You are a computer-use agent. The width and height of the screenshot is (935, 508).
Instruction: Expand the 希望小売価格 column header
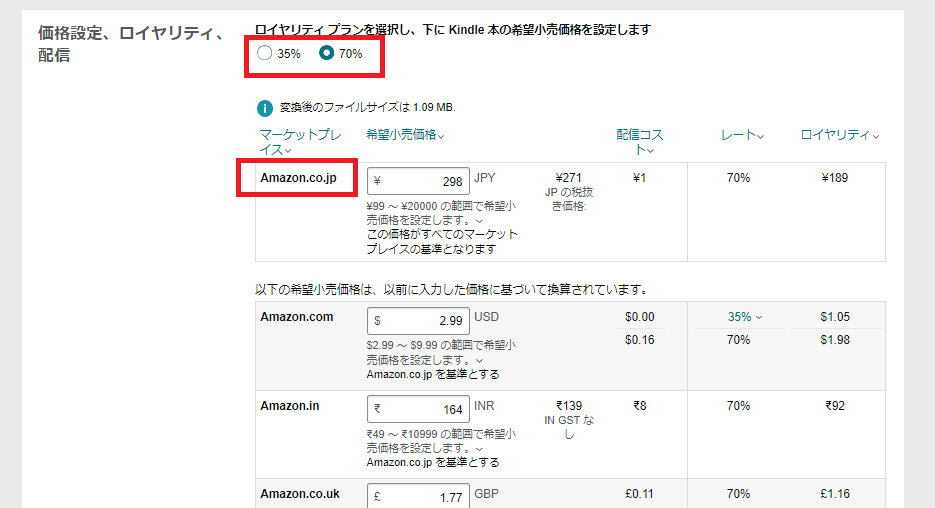405,135
